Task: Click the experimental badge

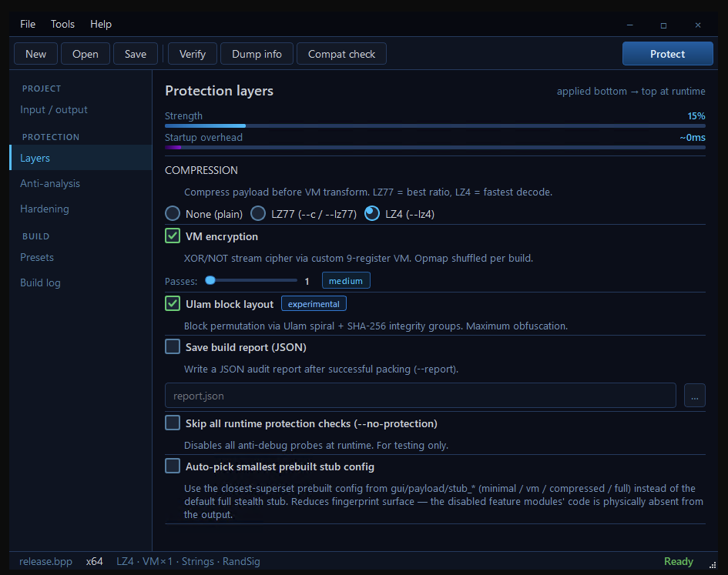Action: (314, 303)
